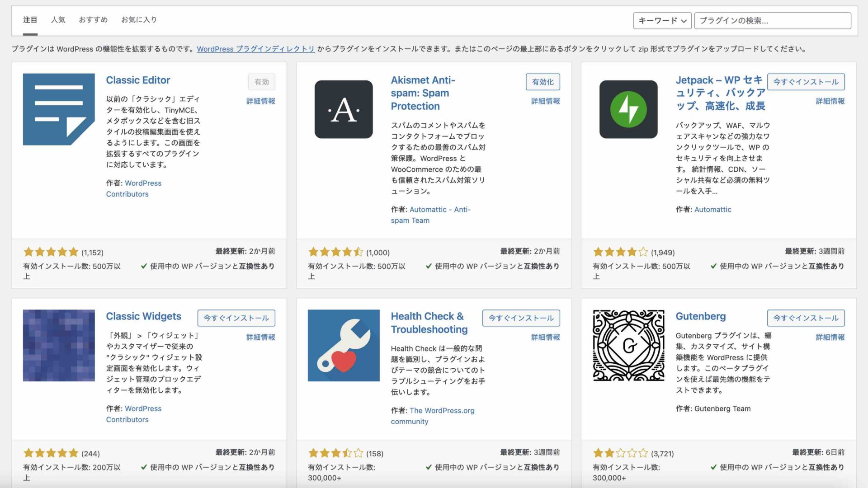This screenshot has height=488, width=868.
Task: Switch to the 人気 tab
Action: [x=58, y=20]
